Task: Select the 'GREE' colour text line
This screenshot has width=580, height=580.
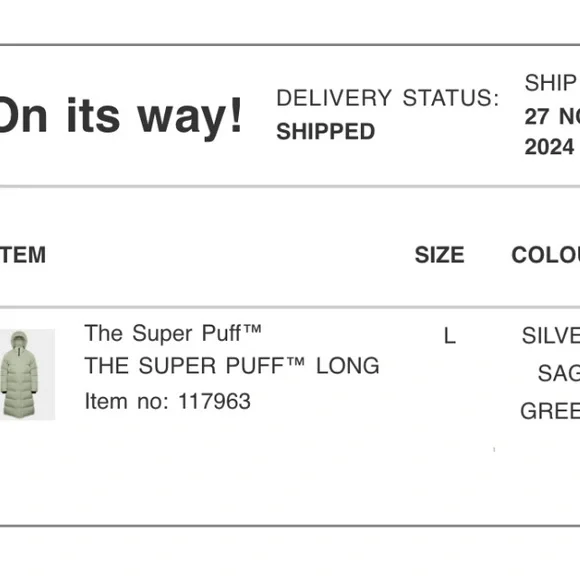Action: pos(550,411)
